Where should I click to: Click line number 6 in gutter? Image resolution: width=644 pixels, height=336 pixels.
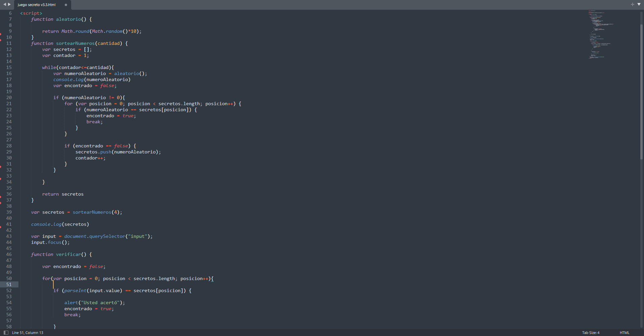pos(10,13)
